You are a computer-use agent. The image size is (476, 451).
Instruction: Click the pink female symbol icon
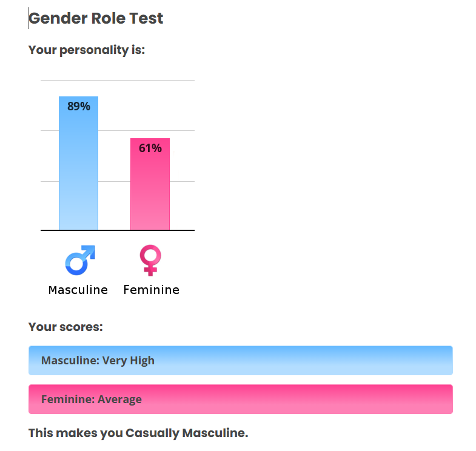[x=150, y=260]
